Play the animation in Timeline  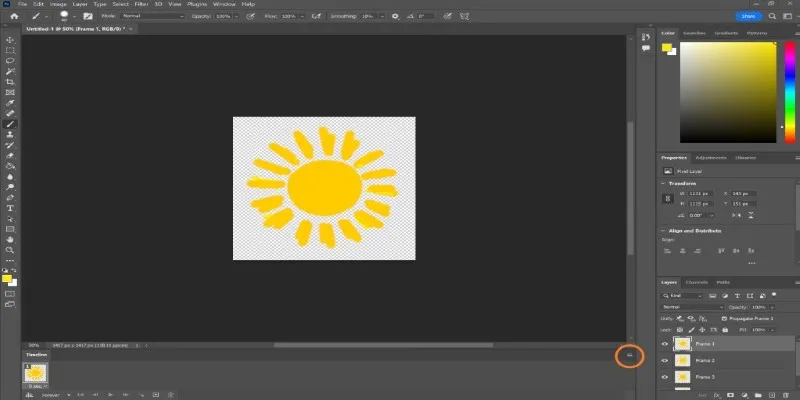(110, 395)
